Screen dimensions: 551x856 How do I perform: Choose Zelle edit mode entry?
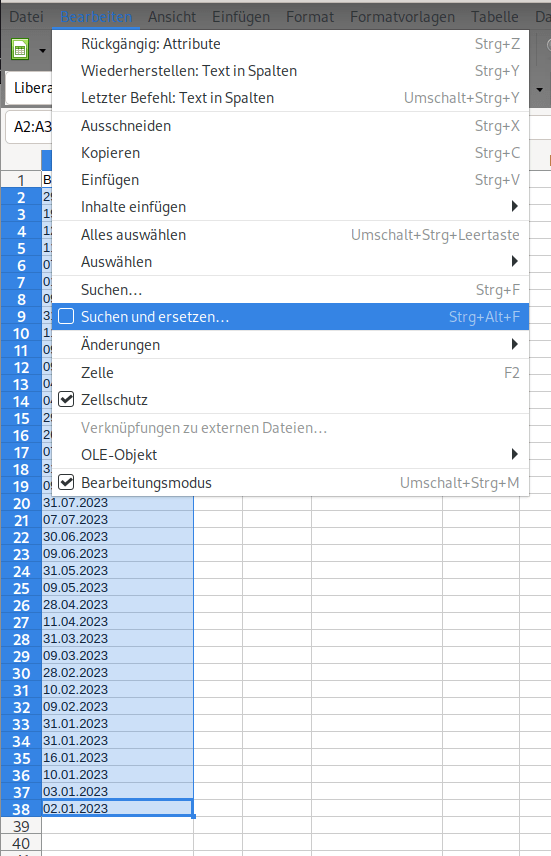pos(291,373)
